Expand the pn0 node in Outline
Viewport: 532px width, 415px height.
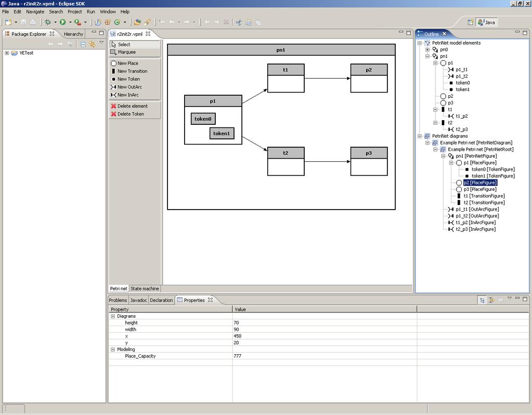click(427, 49)
